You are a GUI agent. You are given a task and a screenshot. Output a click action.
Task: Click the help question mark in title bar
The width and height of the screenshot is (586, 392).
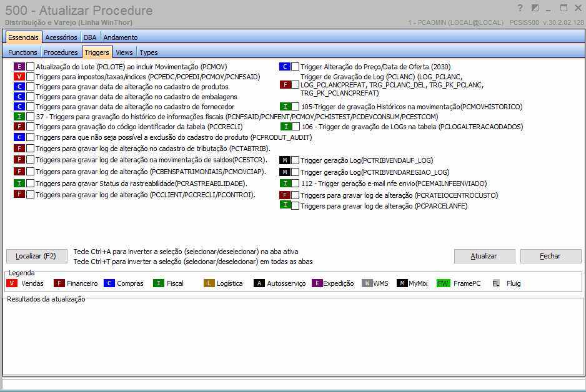click(x=520, y=8)
